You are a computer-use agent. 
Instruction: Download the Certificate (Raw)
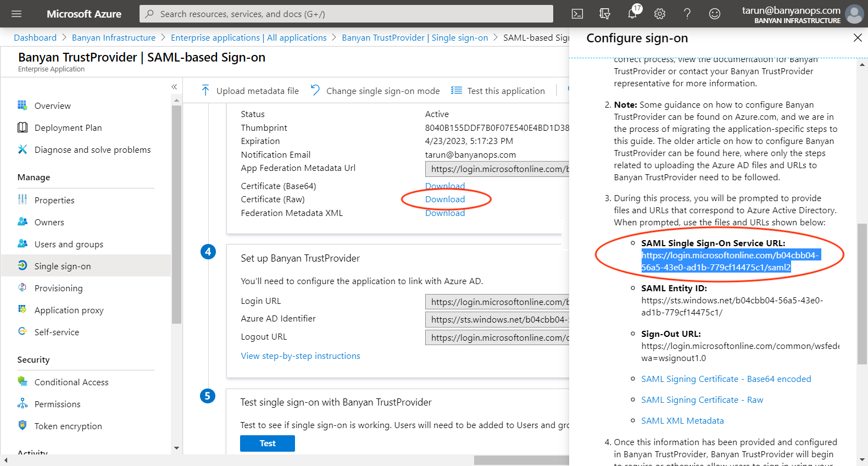(445, 199)
